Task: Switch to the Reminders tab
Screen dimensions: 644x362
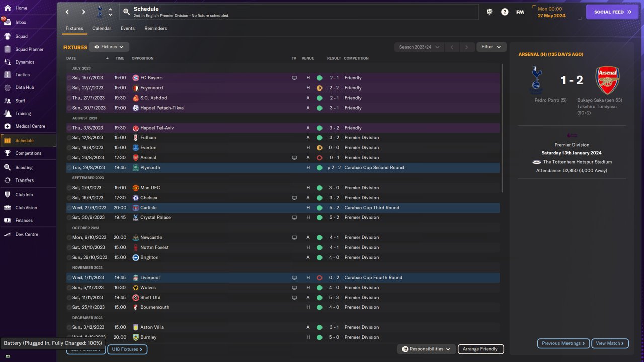Action: [x=155, y=28]
